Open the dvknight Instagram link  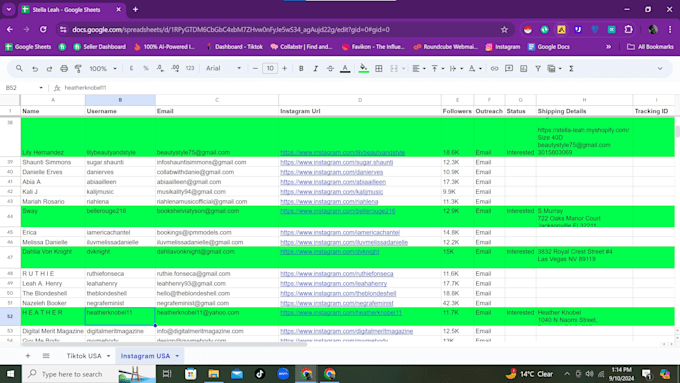click(330, 252)
